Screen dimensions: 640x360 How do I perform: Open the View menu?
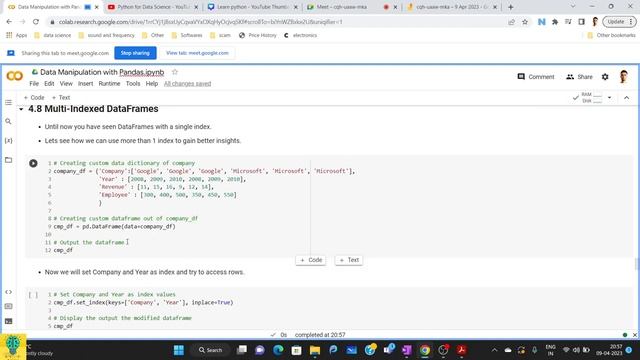click(66, 84)
